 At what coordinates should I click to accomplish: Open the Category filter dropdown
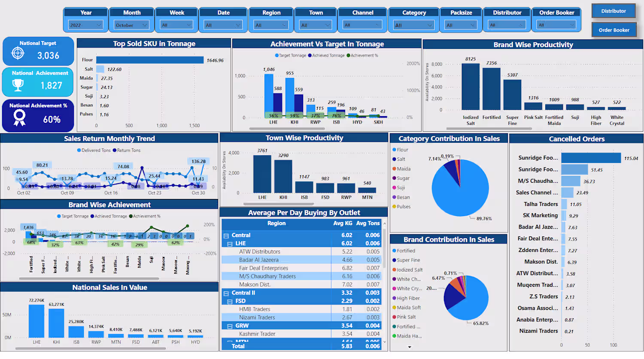[414, 25]
